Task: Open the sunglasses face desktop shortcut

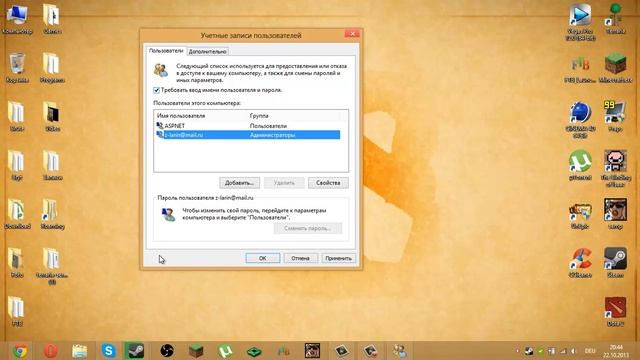Action: [x=615, y=213]
